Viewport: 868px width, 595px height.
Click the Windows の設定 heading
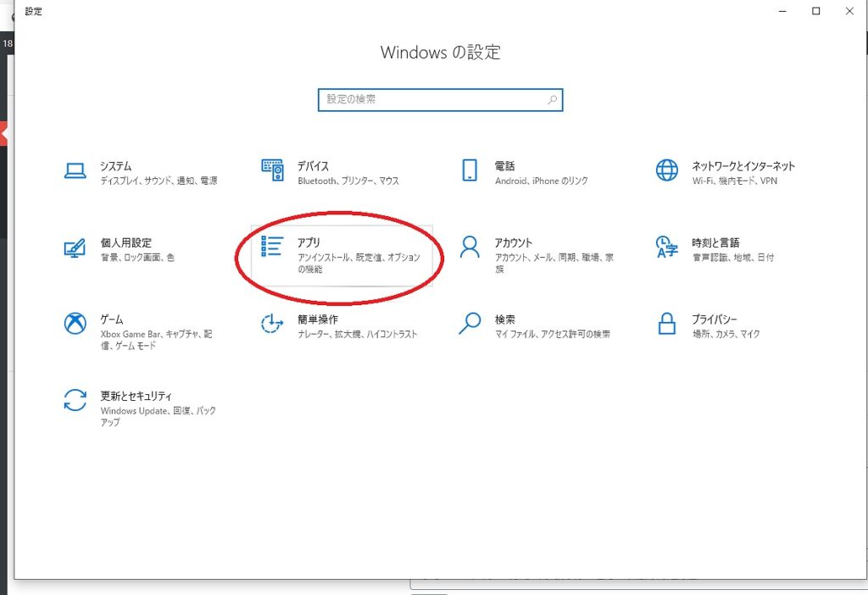click(440, 53)
